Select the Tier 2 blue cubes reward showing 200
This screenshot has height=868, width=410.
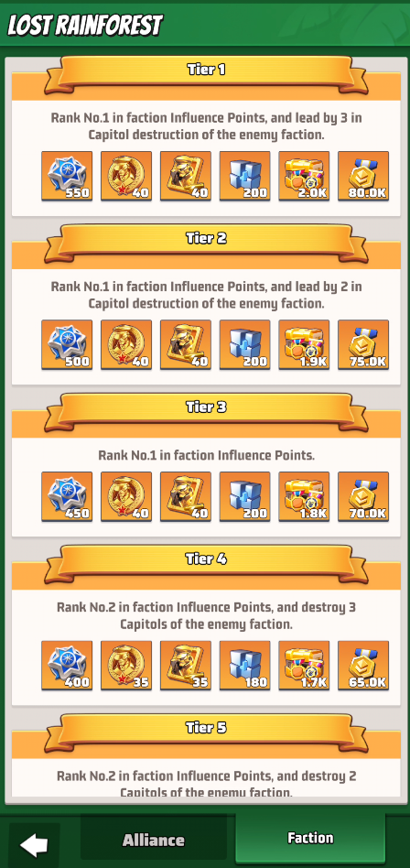244,344
